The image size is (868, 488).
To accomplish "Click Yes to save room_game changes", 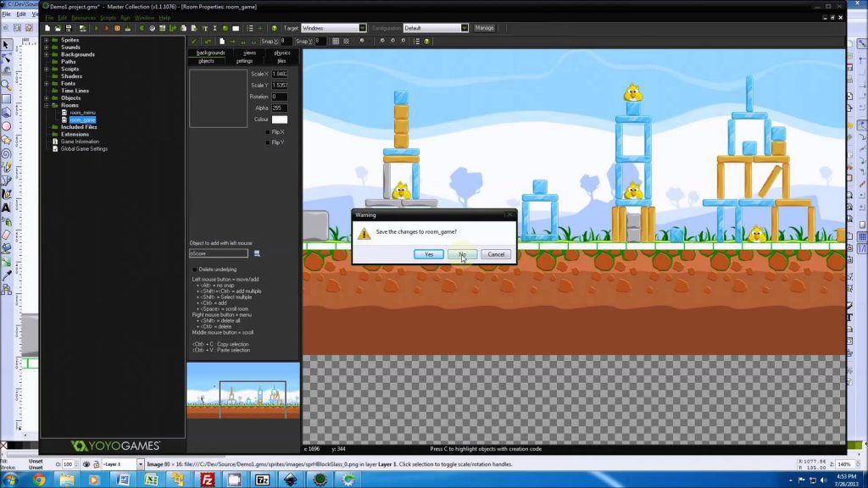I will coord(428,254).
